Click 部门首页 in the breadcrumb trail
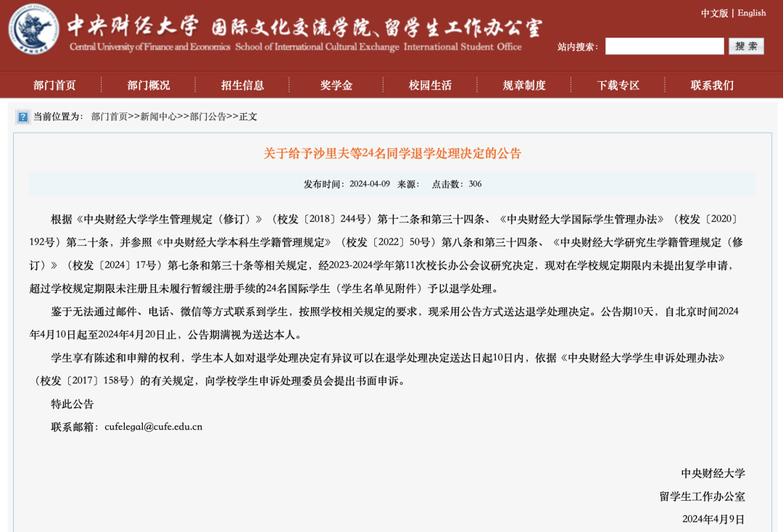This screenshot has width=783, height=532. (x=110, y=117)
